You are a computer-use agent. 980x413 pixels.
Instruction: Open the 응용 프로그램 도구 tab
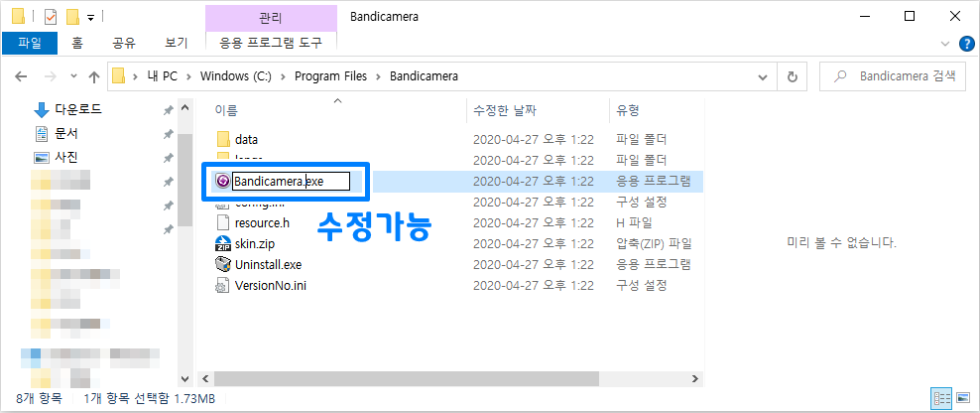pos(271,43)
